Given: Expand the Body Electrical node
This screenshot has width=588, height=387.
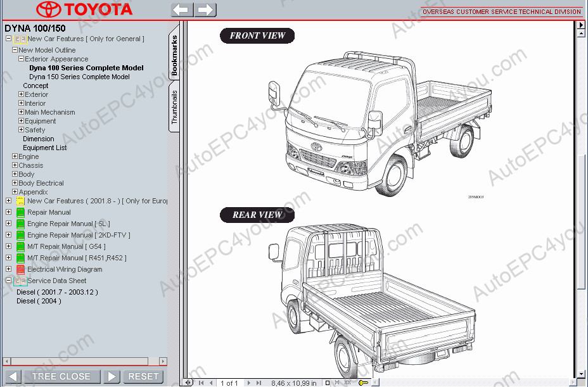Looking at the screenshot, I should pyautogui.click(x=15, y=183).
